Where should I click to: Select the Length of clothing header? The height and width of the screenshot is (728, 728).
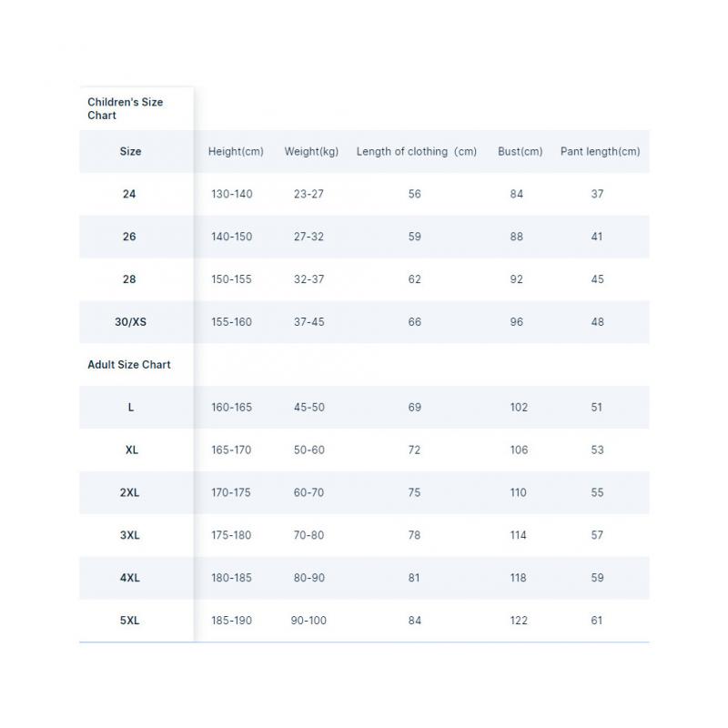pyautogui.click(x=416, y=152)
